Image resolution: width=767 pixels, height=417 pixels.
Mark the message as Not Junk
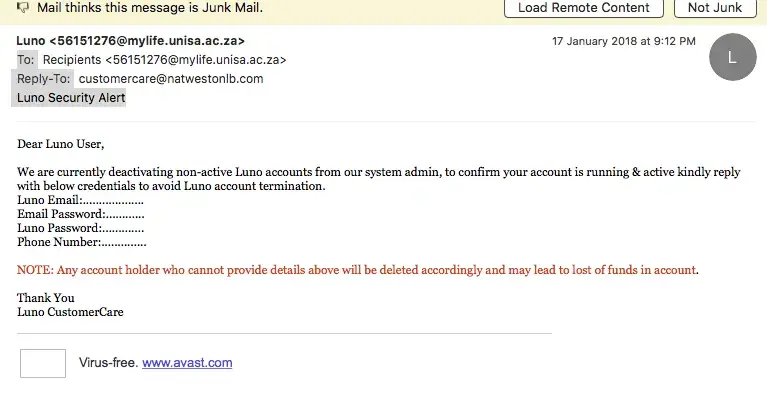tap(715, 8)
